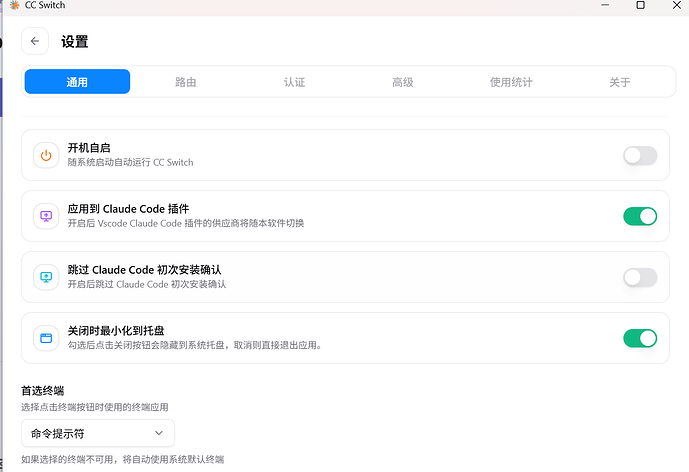Turn off 应用到 Claude Code 插件 switch

640,216
